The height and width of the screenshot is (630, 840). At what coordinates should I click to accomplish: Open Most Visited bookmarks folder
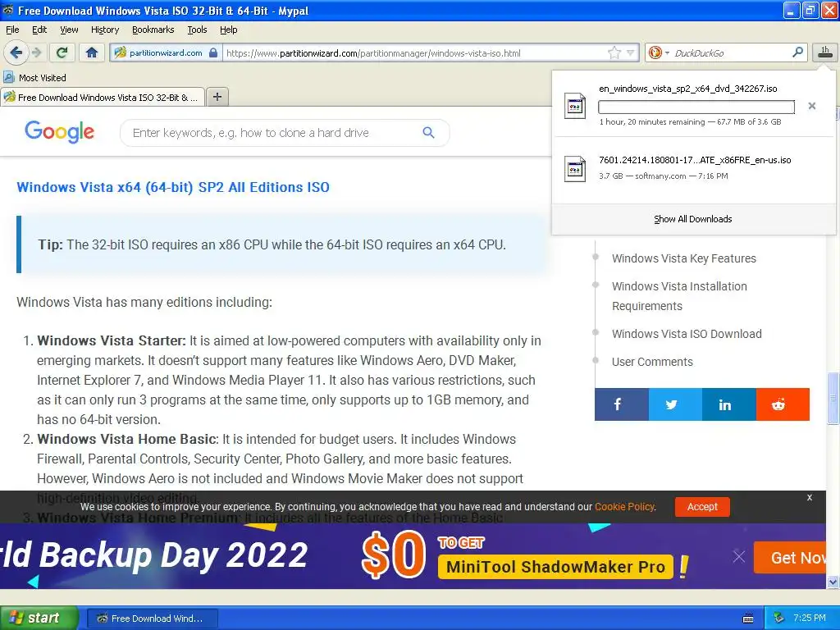[35, 78]
